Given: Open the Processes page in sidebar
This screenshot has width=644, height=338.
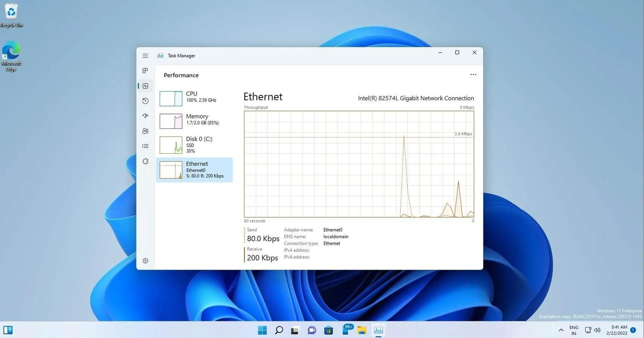Looking at the screenshot, I should point(145,71).
